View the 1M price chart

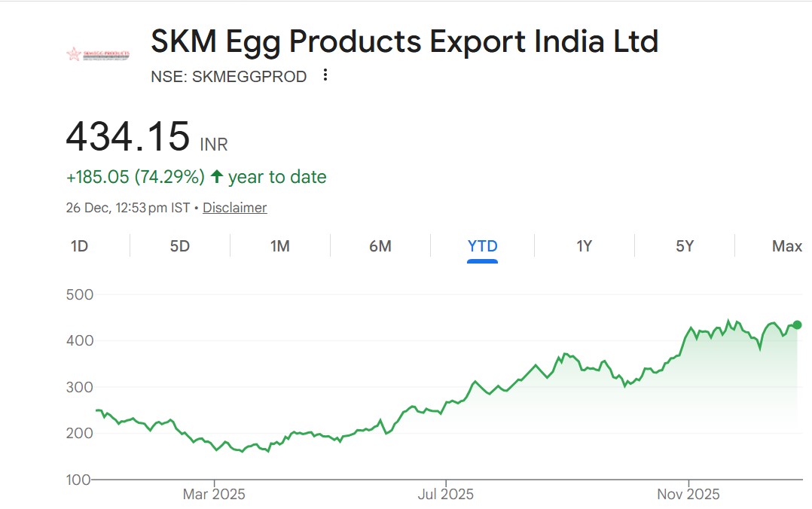pos(280,246)
